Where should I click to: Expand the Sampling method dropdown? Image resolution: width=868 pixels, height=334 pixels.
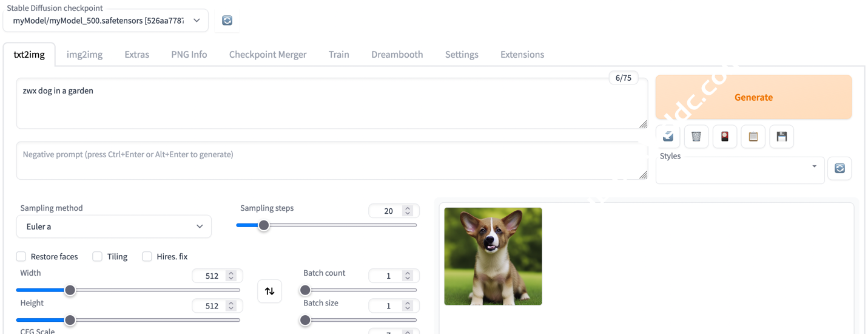pos(114,227)
